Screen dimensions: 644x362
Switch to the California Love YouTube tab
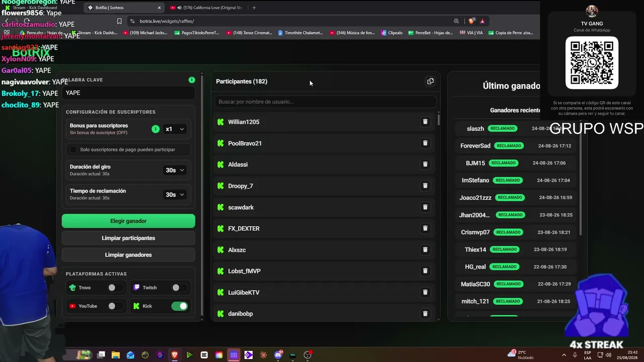207,8
